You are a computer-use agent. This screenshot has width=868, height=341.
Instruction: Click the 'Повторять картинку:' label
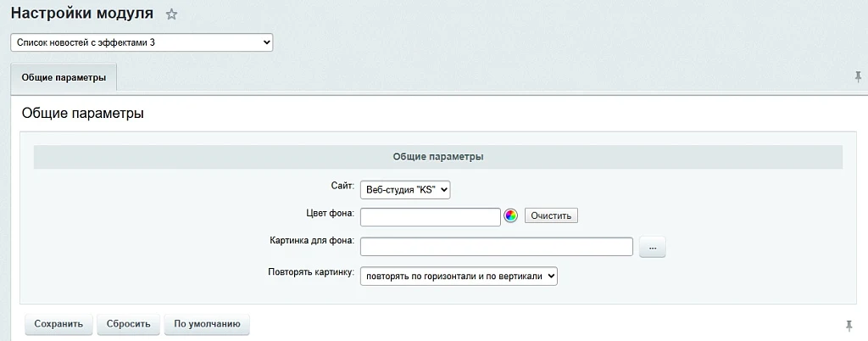pyautogui.click(x=310, y=271)
